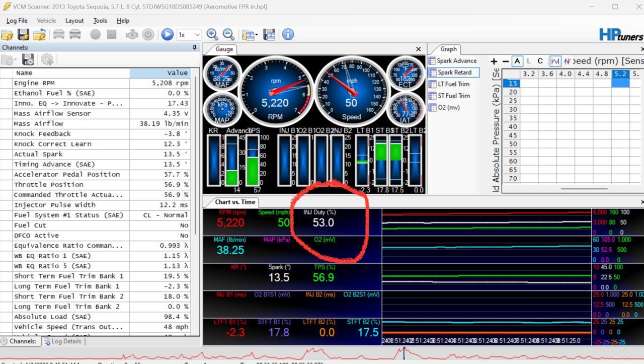This screenshot has width=644, height=364.
Task: Toggle the C count mode button
Action: [540, 61]
